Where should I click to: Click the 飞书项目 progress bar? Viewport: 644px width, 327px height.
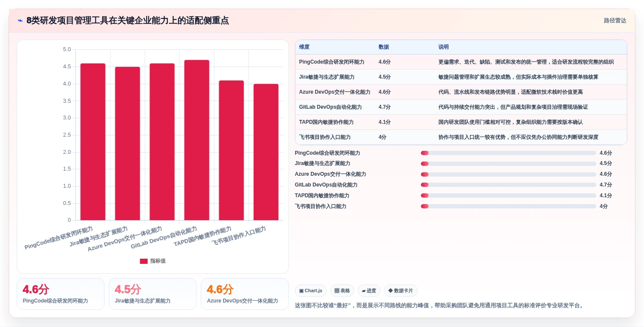coord(509,206)
